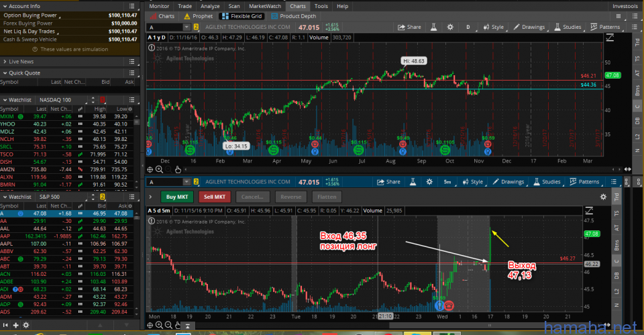644x335 pixels.
Task: Open the Scan tab
Action: (234, 6)
